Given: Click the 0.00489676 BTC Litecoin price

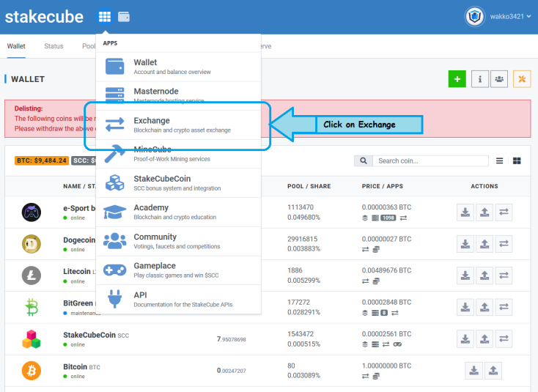Looking at the screenshot, I should 386,270.
